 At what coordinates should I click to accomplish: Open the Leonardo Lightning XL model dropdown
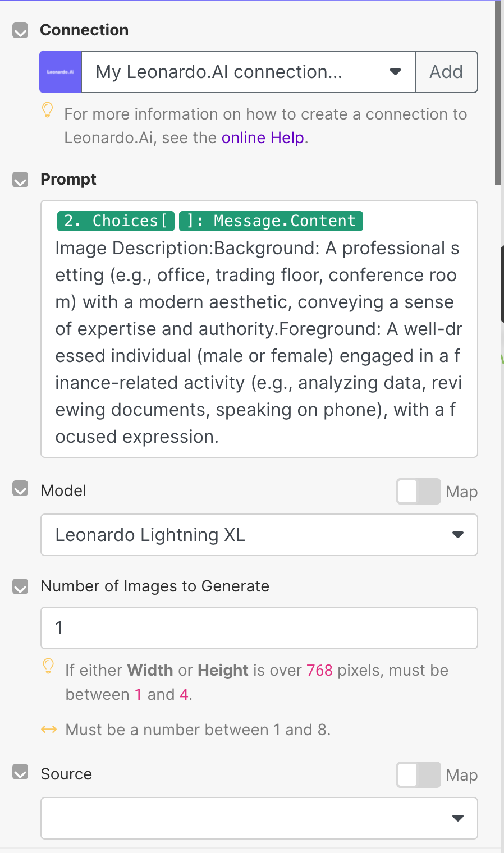(x=259, y=535)
